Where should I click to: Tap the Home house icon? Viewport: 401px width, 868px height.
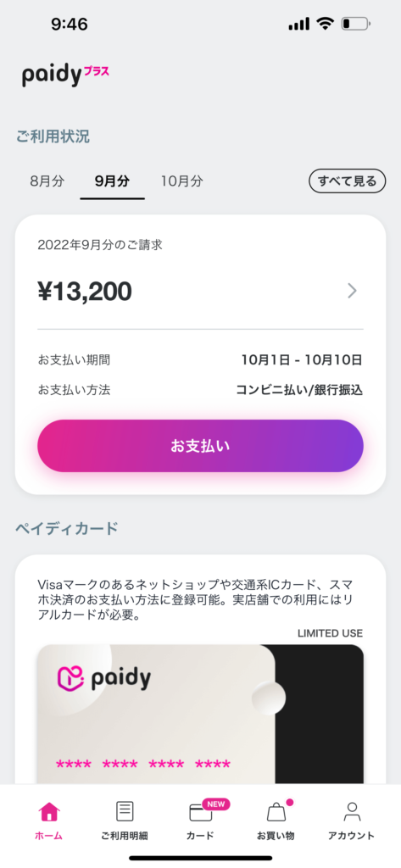click(x=48, y=811)
